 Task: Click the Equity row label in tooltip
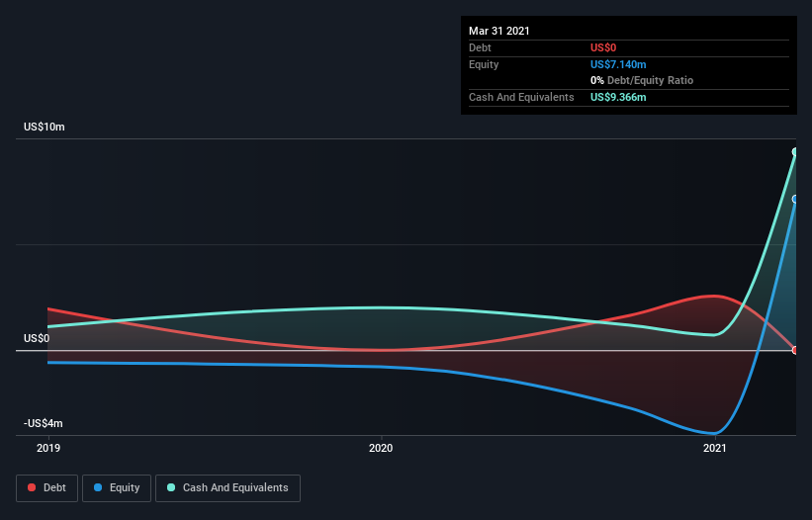point(484,64)
